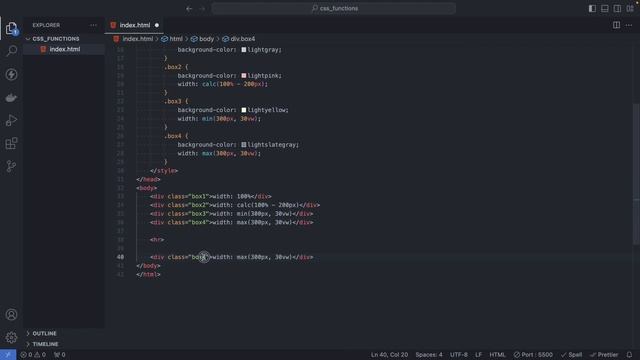
Task: Open lightpink color swatch picker
Action: 244,76
